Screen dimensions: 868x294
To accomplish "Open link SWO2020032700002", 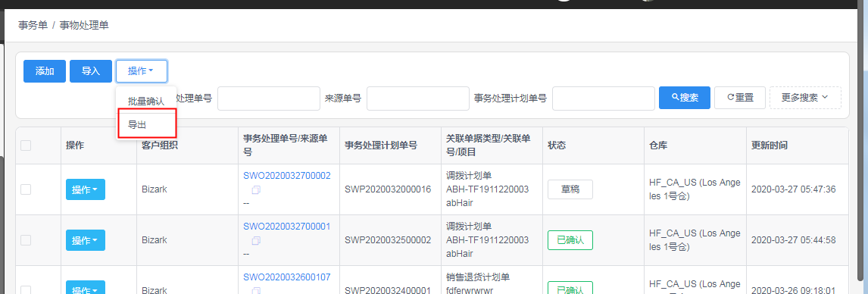I will point(287,176).
